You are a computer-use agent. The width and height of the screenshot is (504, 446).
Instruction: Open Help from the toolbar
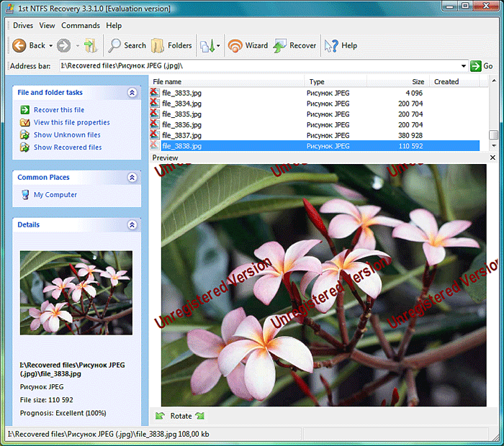coord(341,45)
